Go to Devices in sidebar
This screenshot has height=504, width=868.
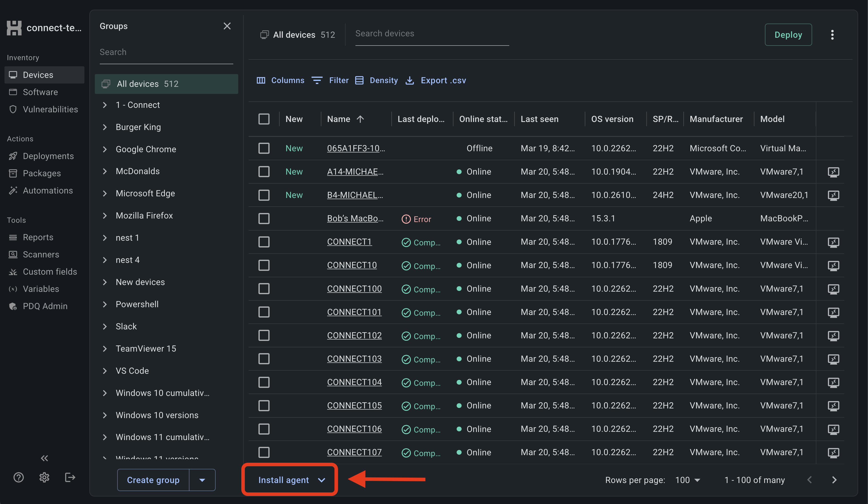click(44, 75)
